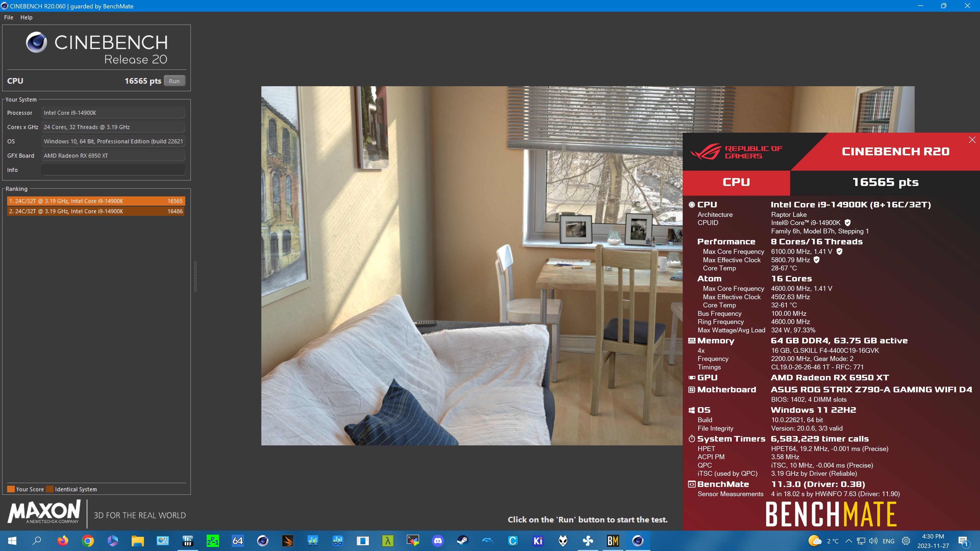The height and width of the screenshot is (551, 980).
Task: Click the orange Your Score legend swatch
Action: pyautogui.click(x=11, y=489)
